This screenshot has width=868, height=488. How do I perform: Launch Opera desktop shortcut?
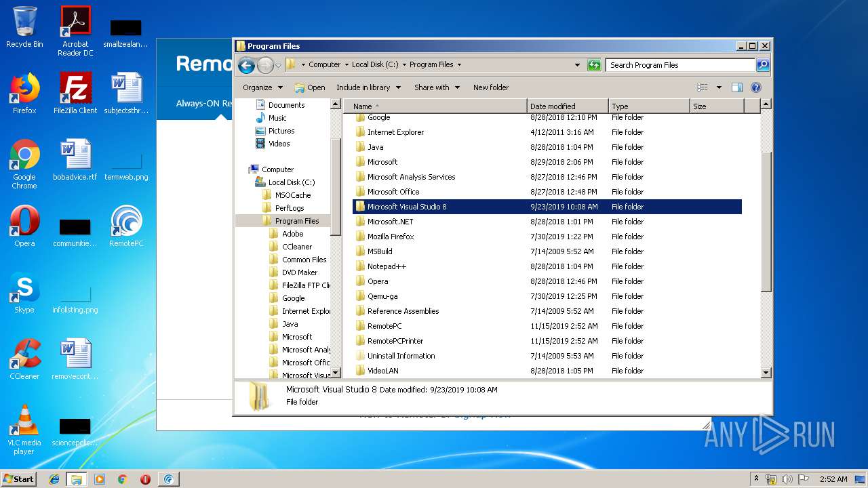tap(24, 227)
